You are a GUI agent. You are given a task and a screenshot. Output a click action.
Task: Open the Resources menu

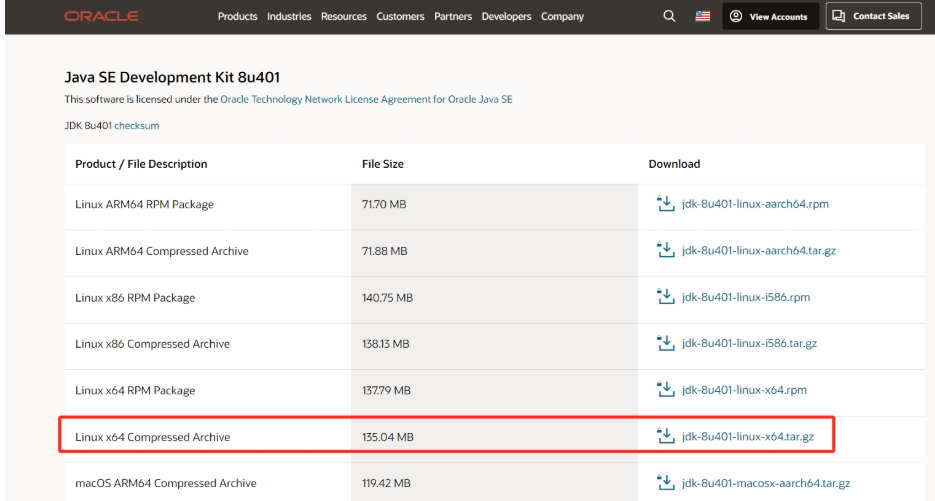click(343, 17)
